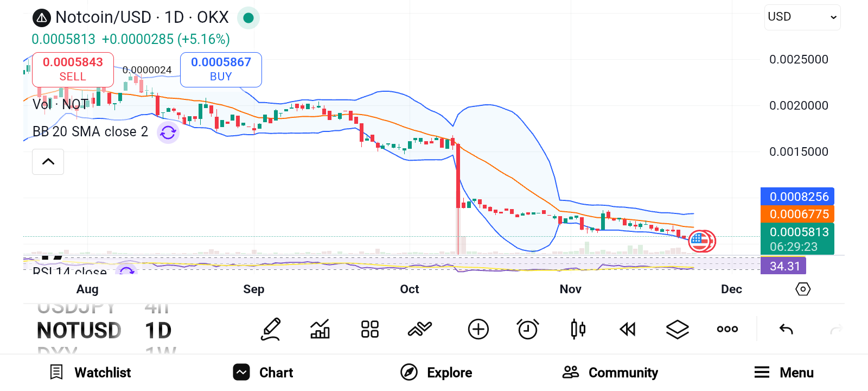Click the Oct label on time axis
The image size is (868, 391).
point(410,289)
